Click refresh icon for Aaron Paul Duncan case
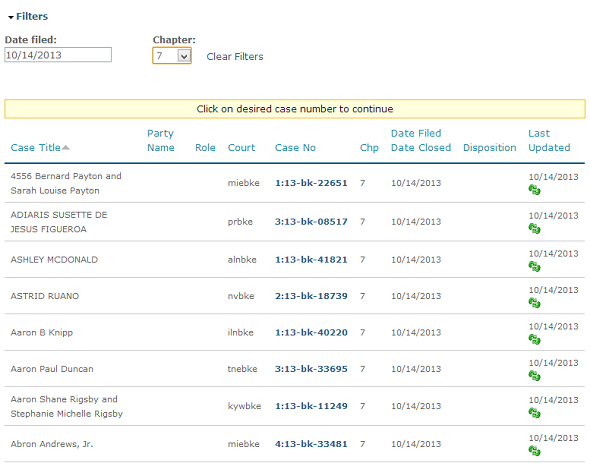Viewport: 590px width, 463px height. 534,376
